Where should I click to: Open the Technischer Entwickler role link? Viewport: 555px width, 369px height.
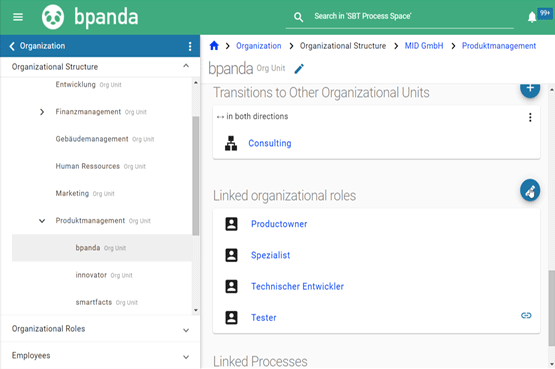pos(297,286)
